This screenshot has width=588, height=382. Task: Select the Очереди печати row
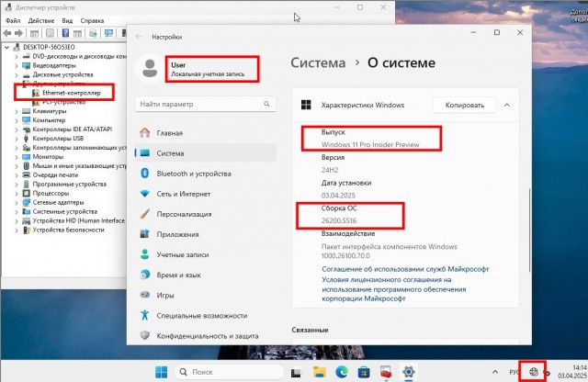(50, 175)
